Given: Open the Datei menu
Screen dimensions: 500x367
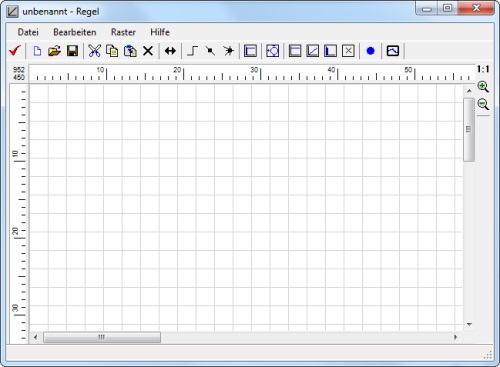Looking at the screenshot, I should point(28,32).
